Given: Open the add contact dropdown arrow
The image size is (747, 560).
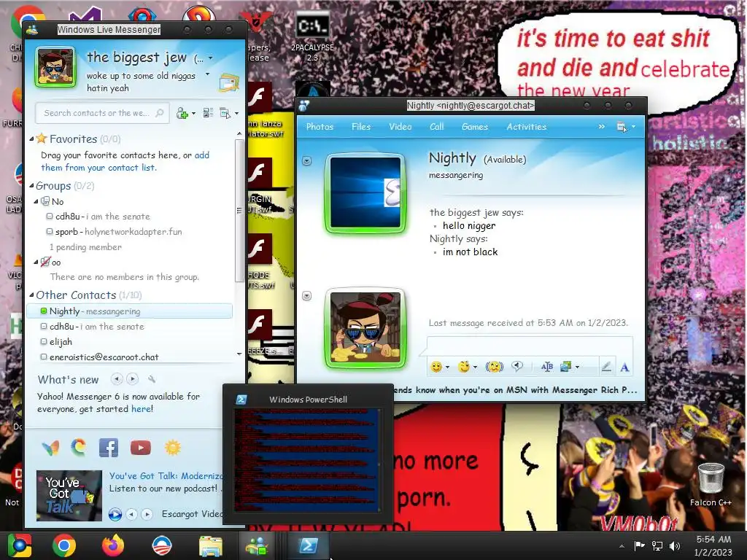Looking at the screenshot, I should (x=193, y=113).
